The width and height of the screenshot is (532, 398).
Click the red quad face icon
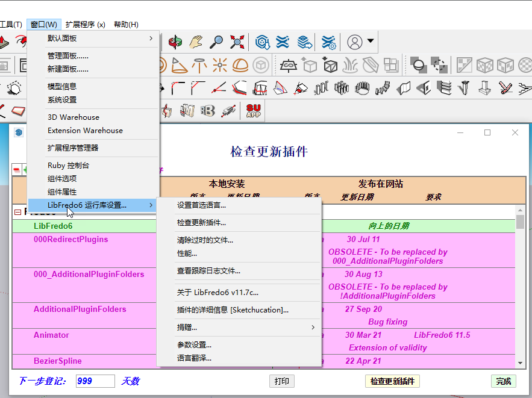(x=18, y=111)
